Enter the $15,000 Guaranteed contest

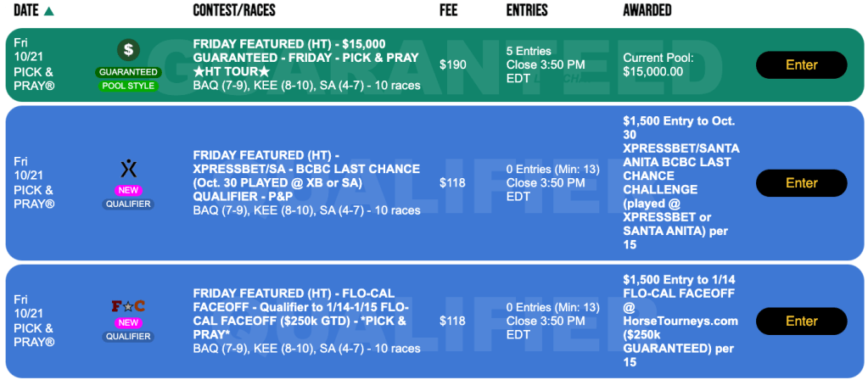801,65
